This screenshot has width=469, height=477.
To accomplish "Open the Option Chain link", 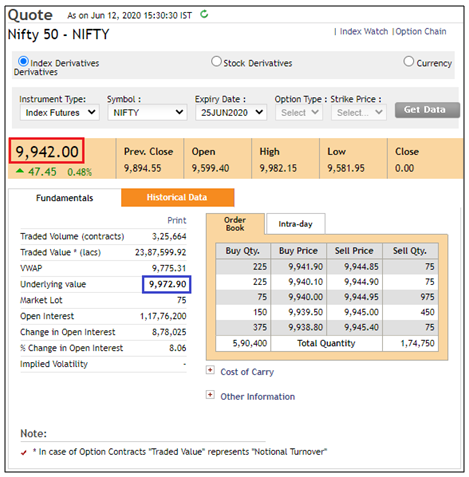I will click(x=421, y=31).
